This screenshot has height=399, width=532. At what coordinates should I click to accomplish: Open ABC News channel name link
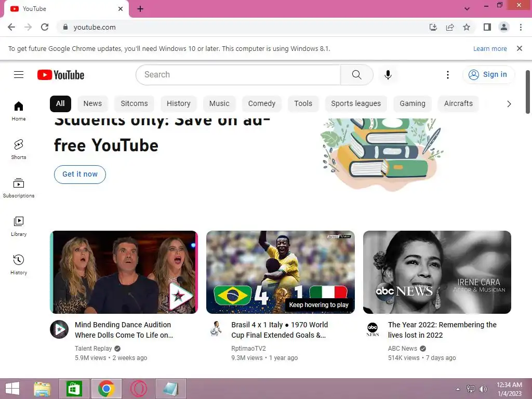click(x=403, y=349)
